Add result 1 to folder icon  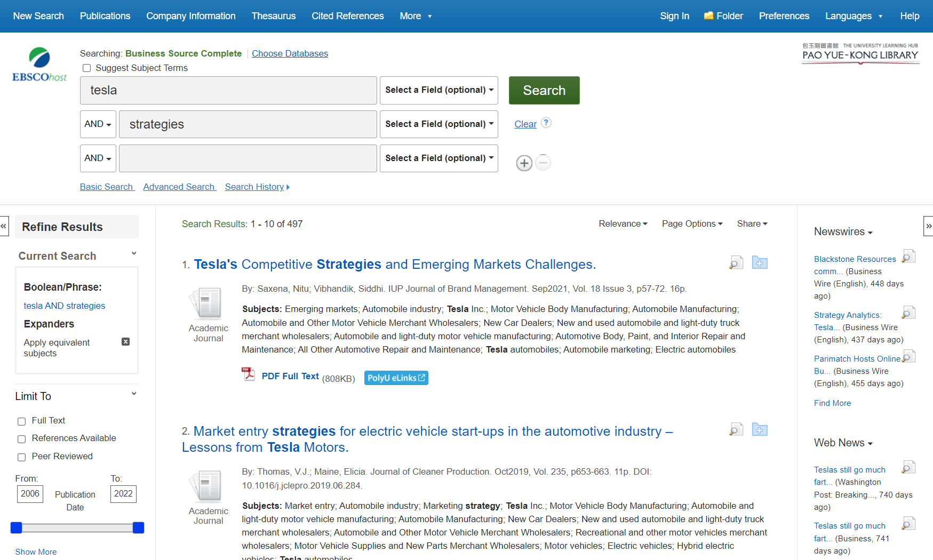pos(760,262)
